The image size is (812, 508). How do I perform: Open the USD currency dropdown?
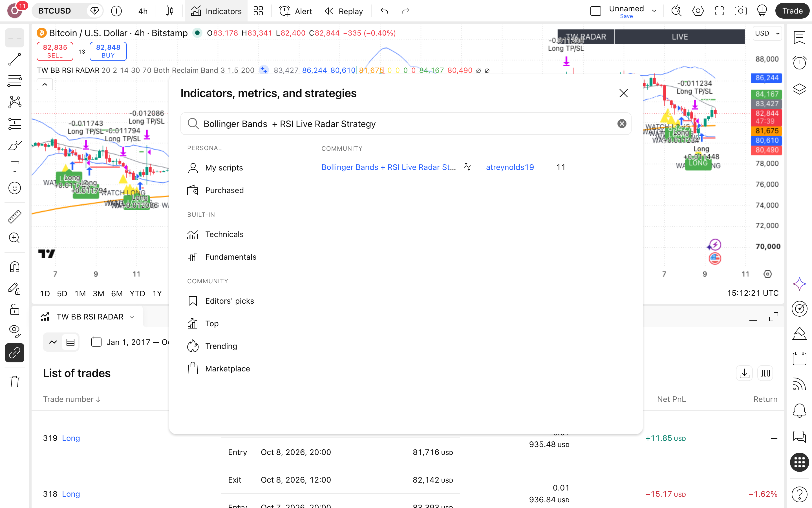click(767, 33)
